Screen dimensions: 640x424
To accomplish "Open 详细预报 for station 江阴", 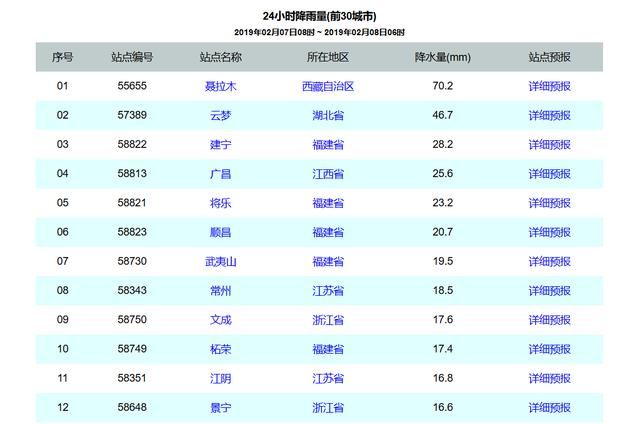I will (549, 379).
